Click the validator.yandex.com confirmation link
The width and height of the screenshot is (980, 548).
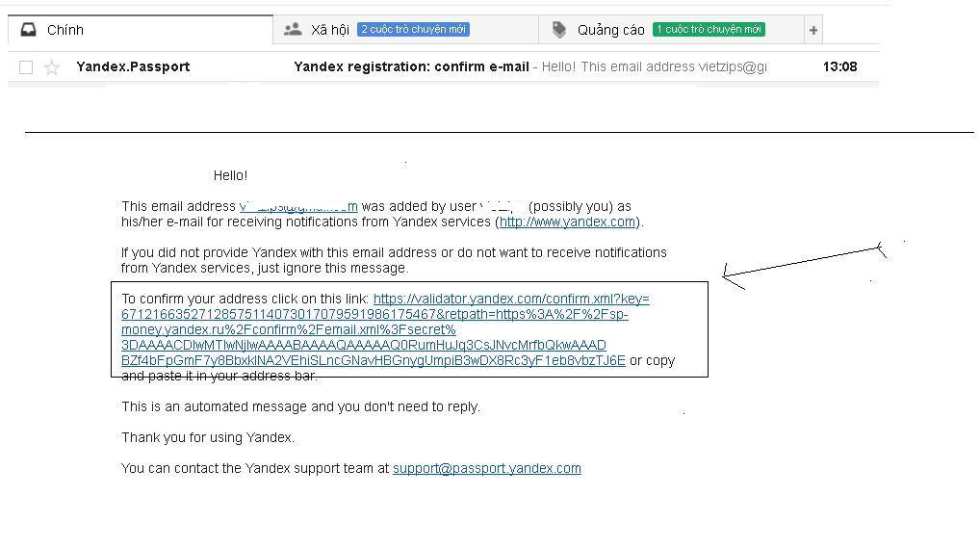click(385, 329)
